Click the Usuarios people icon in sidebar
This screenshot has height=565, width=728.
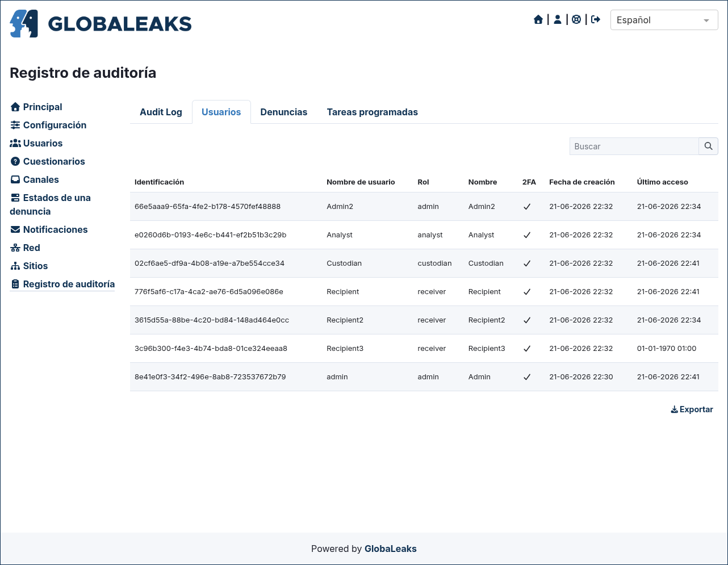click(x=15, y=143)
